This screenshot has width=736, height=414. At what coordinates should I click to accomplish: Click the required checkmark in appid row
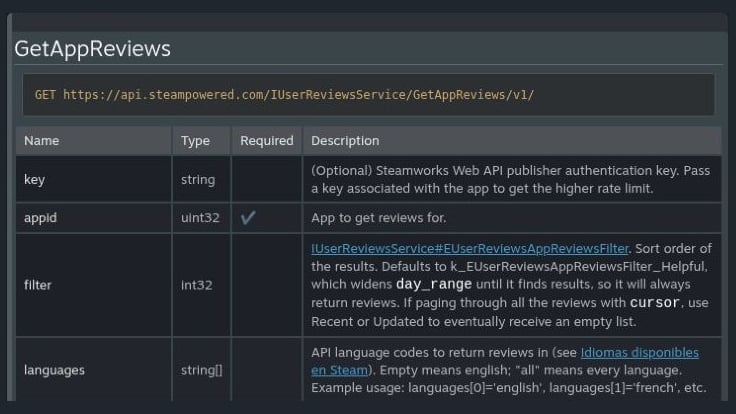pyautogui.click(x=248, y=217)
